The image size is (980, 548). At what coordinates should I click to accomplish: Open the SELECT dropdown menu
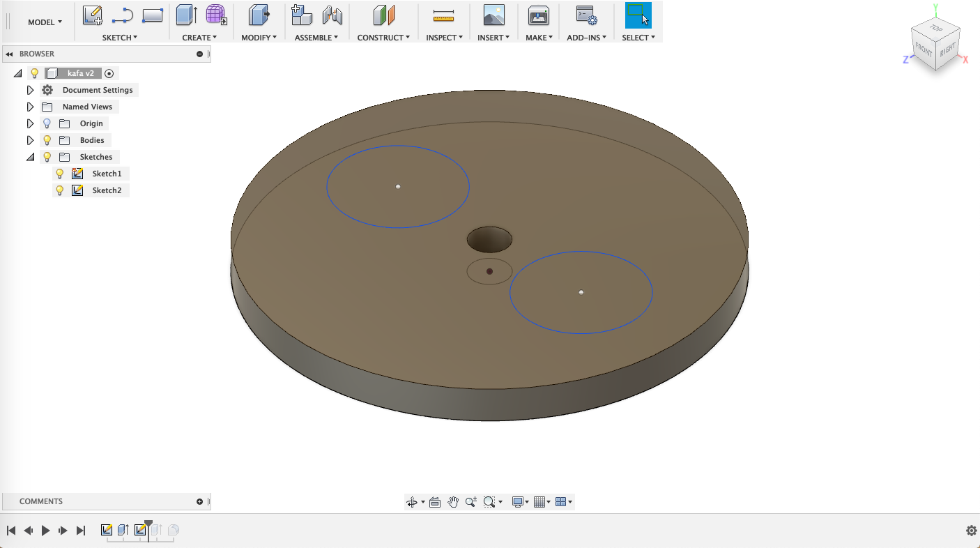(x=636, y=37)
